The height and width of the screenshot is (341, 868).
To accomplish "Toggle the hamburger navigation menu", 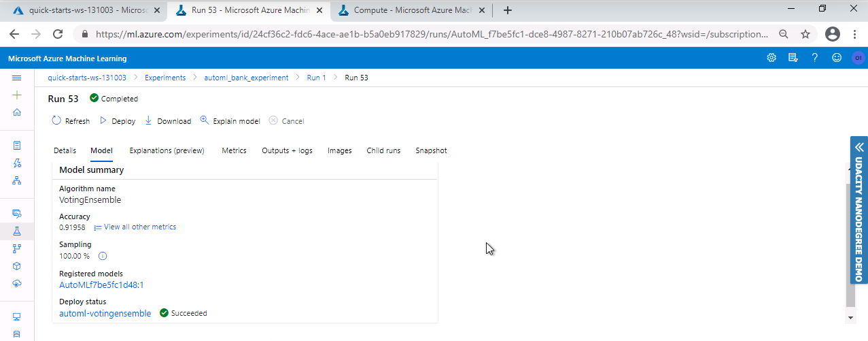I will pos(17,78).
